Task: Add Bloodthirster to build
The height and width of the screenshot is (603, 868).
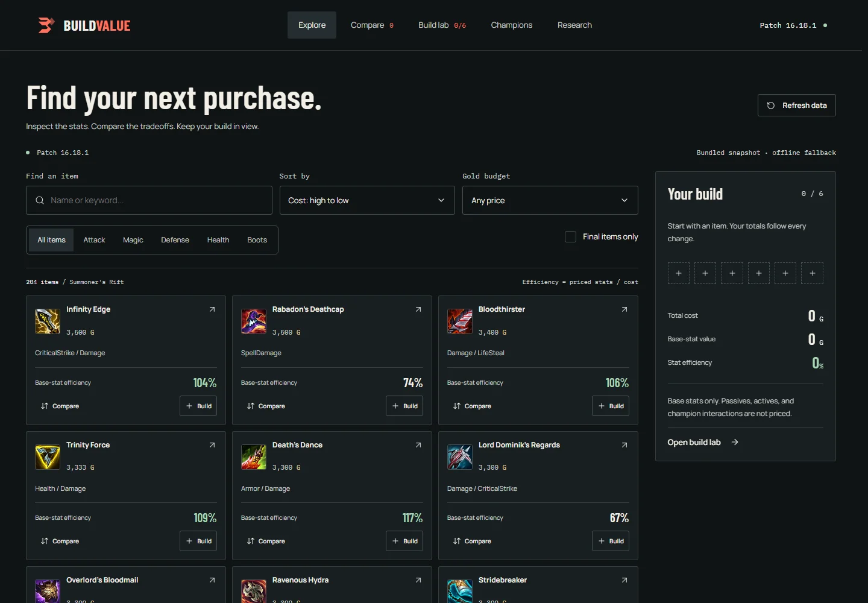Action: 611,406
